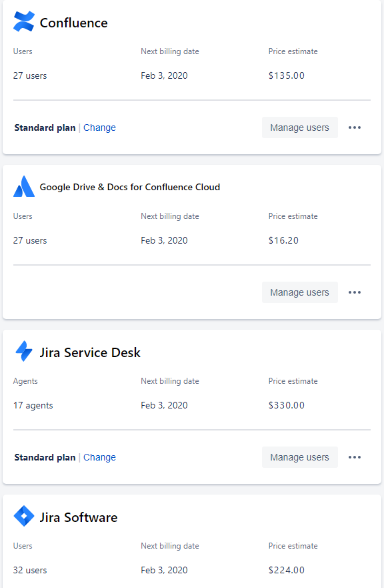Screen dimensions: 384x588
Task: Click Manage users for Jira Service Desk
Action: (299, 457)
